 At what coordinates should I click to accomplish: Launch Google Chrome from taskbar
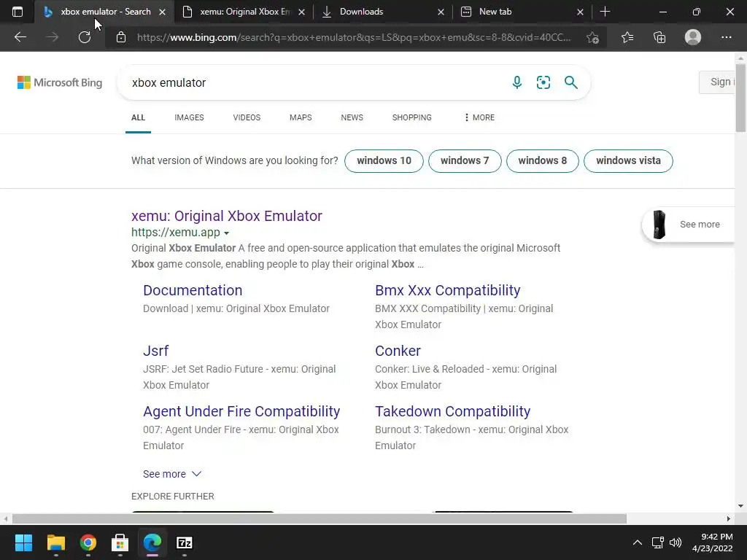click(88, 542)
